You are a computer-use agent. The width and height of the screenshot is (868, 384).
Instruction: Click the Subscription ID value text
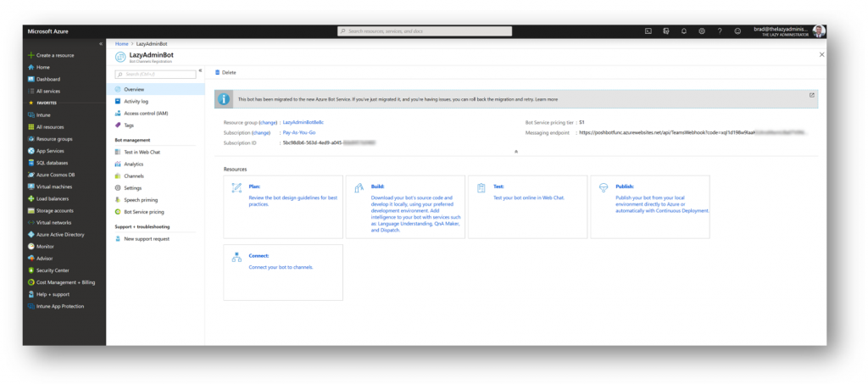pyautogui.click(x=329, y=142)
